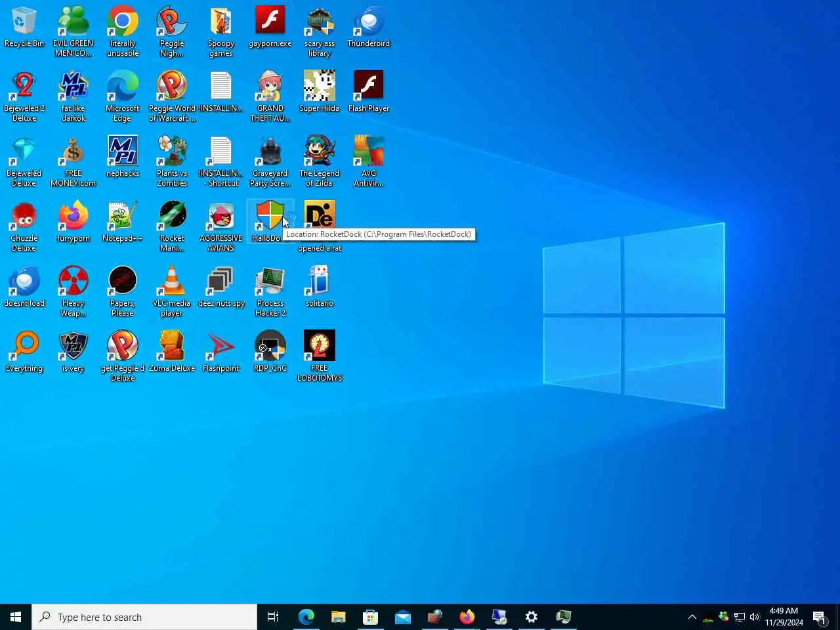This screenshot has height=630, width=840.
Task: Select the RDP_CnC desktop shortcut
Action: [270, 352]
